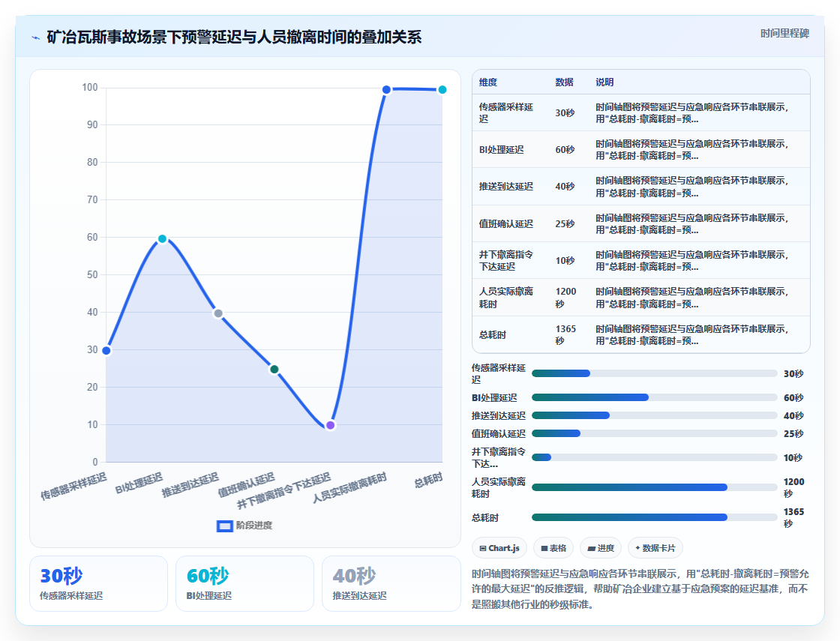Click the 人员实际撤离耗时 x-axis label
The image size is (840, 641).
(x=349, y=488)
